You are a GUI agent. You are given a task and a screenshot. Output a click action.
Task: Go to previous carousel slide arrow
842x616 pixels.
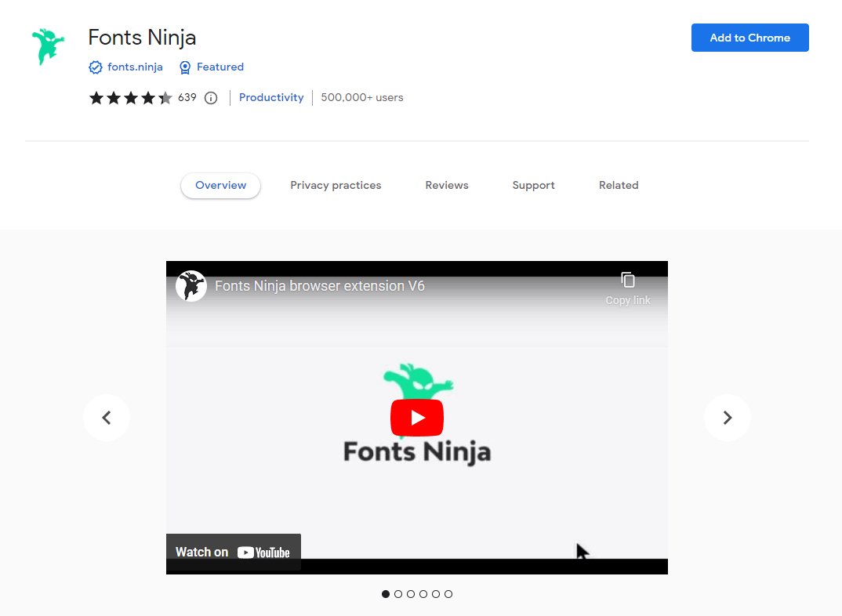(x=107, y=418)
